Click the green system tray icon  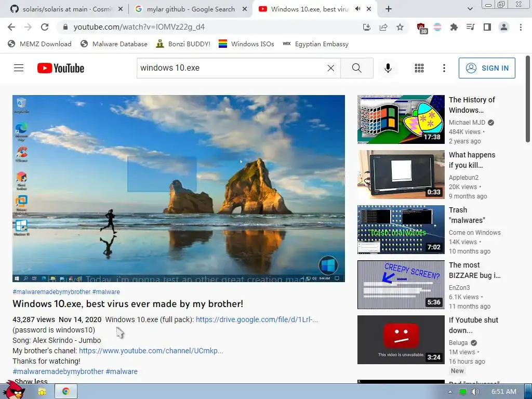[x=462, y=392]
